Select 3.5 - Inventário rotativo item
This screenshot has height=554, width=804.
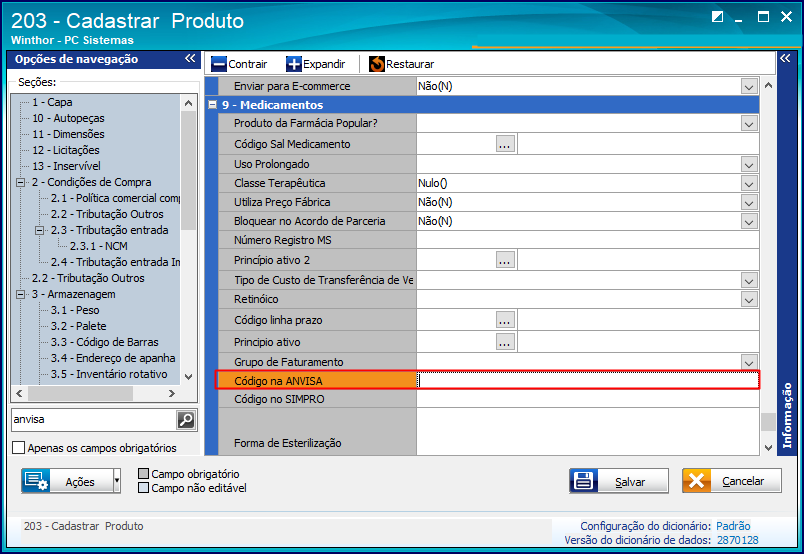pos(109,374)
